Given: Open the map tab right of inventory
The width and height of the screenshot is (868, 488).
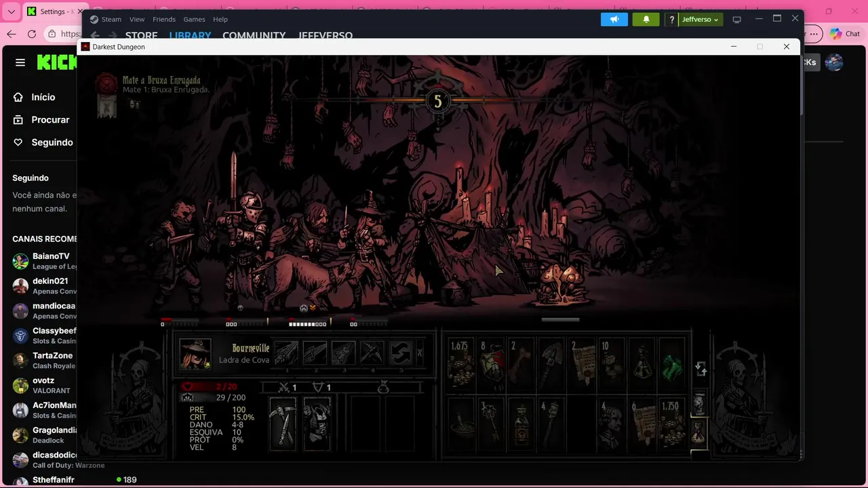Looking at the screenshot, I should click(x=699, y=403).
